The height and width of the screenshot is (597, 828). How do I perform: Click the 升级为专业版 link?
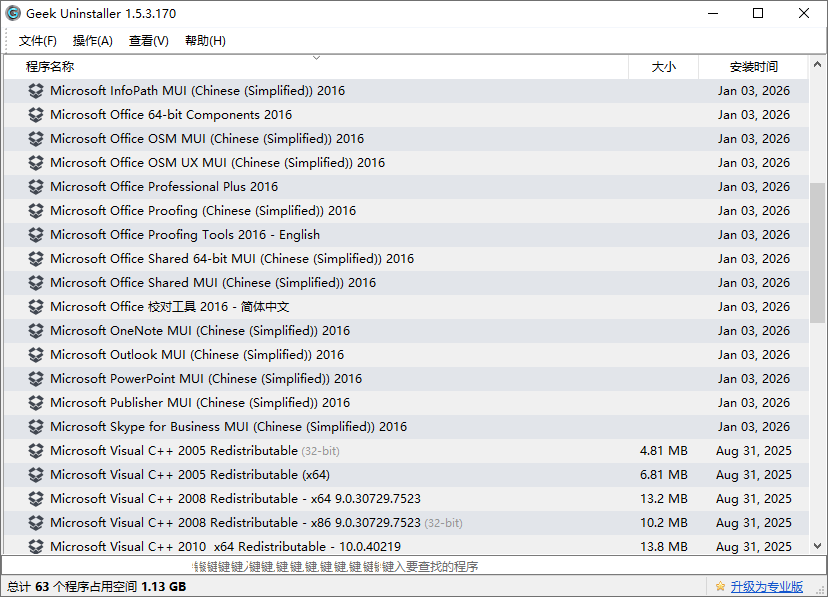point(767,586)
